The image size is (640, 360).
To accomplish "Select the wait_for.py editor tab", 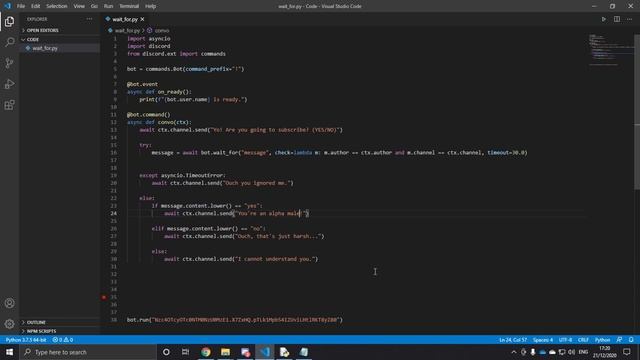I will point(124,19).
